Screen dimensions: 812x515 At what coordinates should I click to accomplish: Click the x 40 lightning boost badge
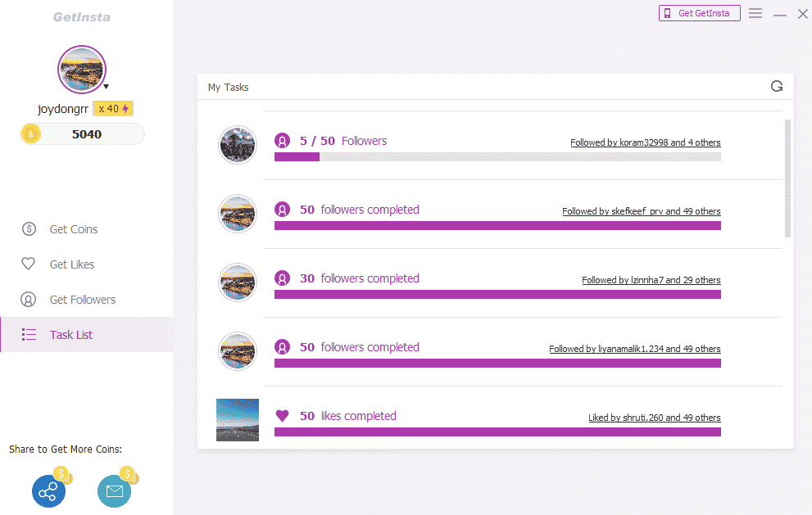click(x=112, y=109)
